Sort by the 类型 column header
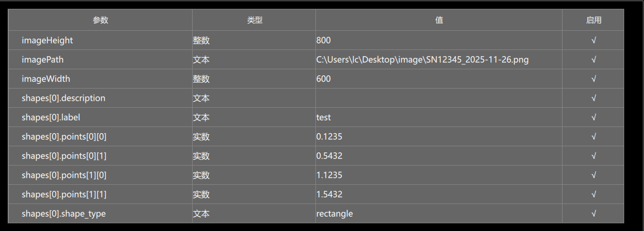 coord(254,20)
